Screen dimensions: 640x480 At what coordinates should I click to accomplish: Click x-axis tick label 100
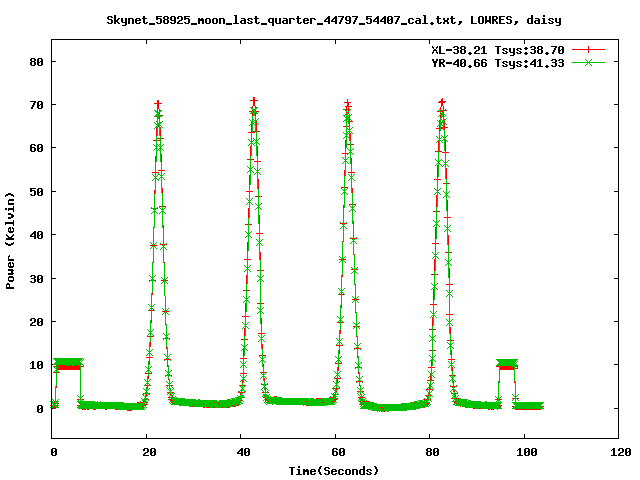527,452
